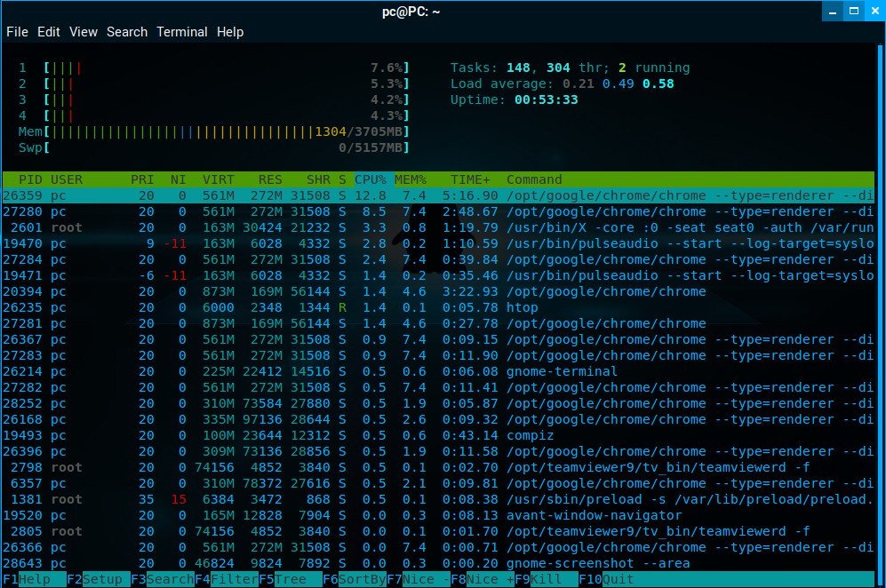The width and height of the screenshot is (886, 588).
Task: Click F3 Search in htop footer
Action: point(163,579)
